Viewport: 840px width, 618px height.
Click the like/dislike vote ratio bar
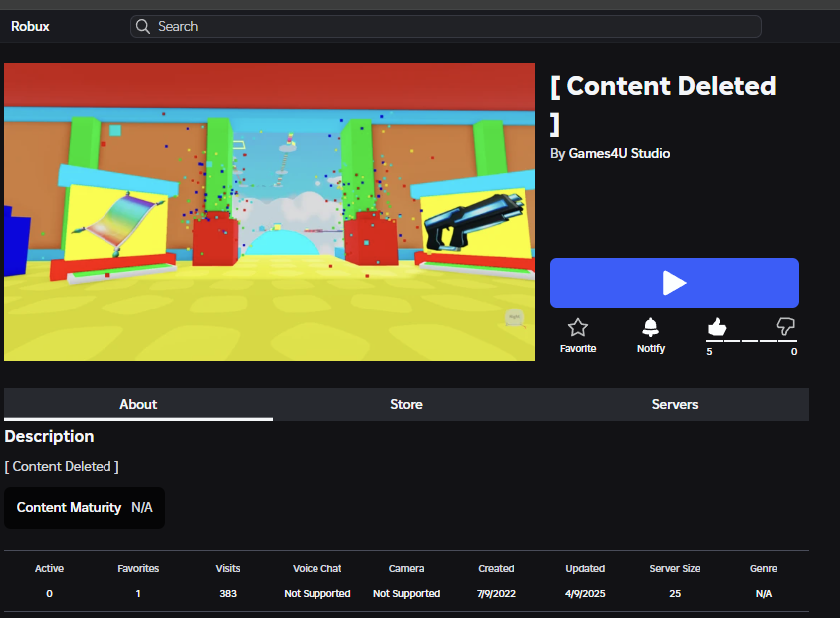click(x=751, y=340)
